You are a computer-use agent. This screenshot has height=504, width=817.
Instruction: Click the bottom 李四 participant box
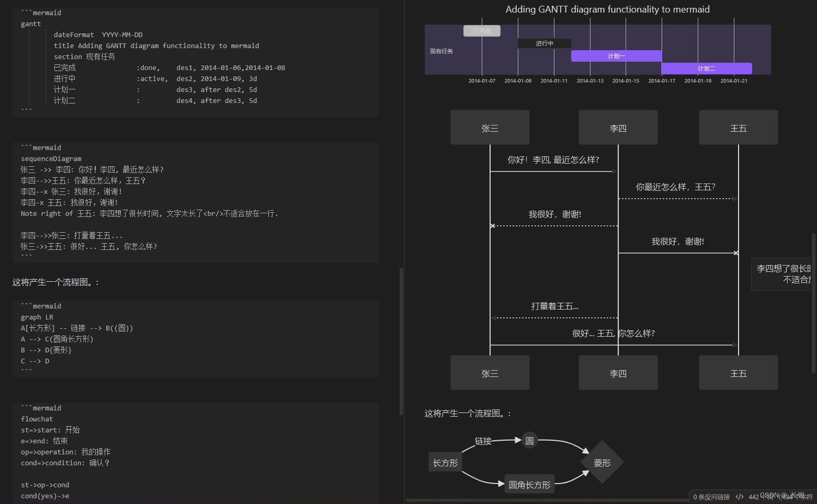point(618,373)
